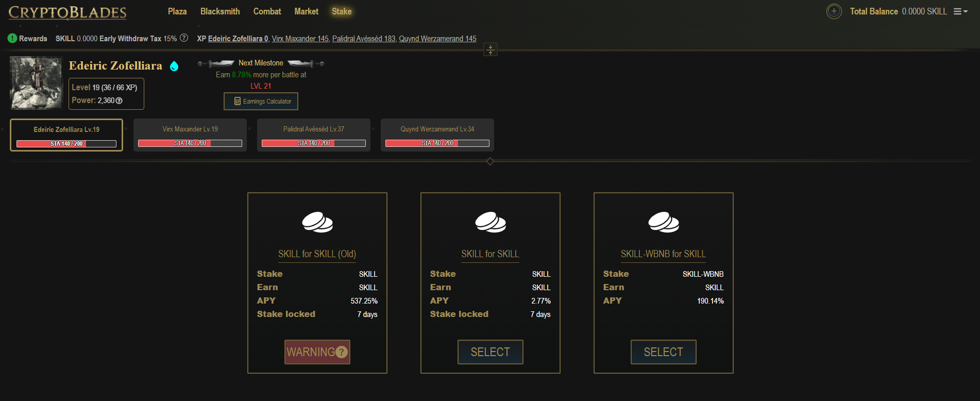Click coins icon on SKILL-WBNB for SKILL
Image resolution: width=980 pixels, height=401 pixels.
click(x=664, y=222)
